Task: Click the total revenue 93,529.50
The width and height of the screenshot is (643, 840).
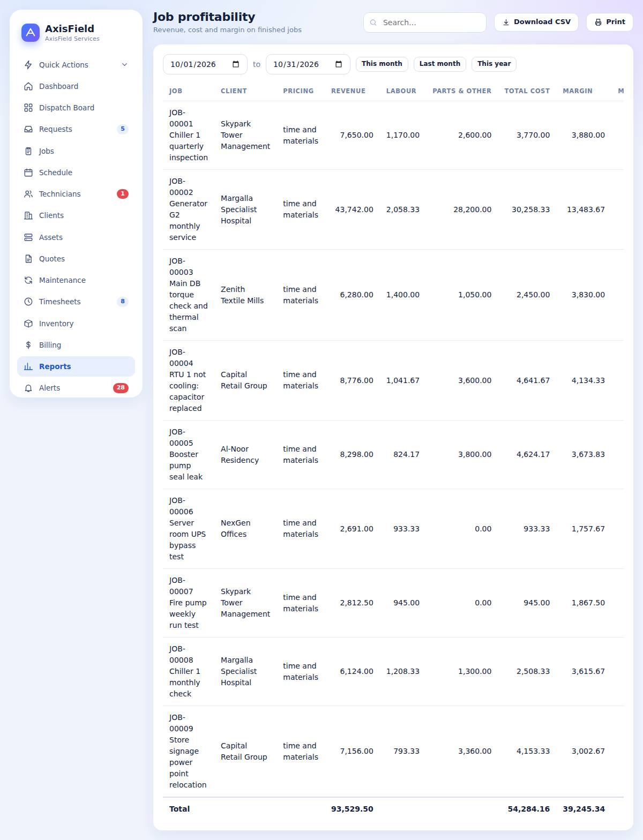Action: 352,809
